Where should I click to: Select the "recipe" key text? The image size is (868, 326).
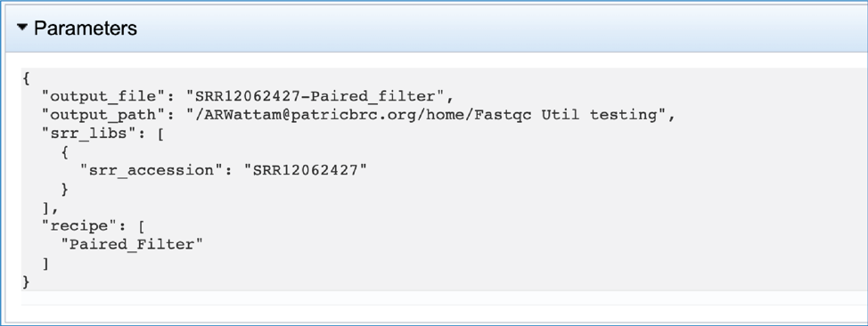[81, 227]
